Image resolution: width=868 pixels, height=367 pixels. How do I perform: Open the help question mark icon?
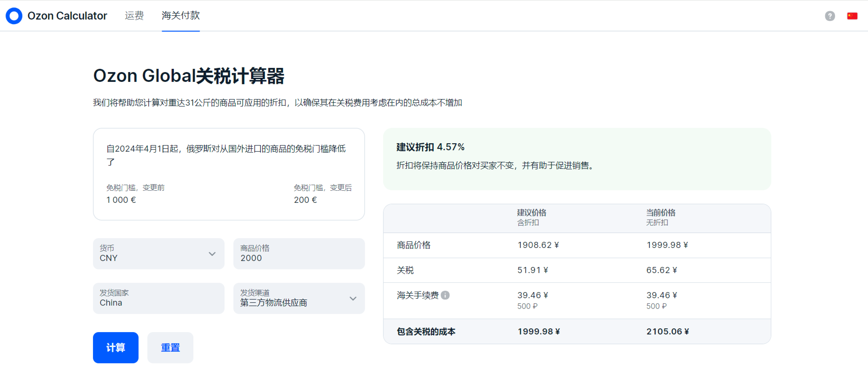click(830, 16)
